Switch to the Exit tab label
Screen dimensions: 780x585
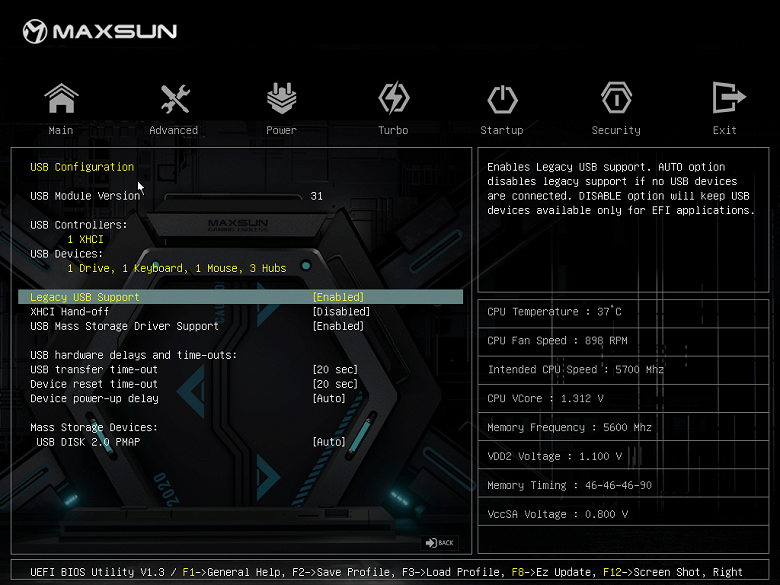(724, 130)
